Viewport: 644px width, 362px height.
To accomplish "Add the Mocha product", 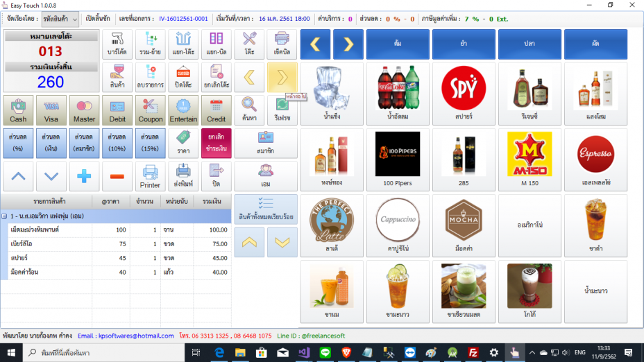I will (x=464, y=226).
